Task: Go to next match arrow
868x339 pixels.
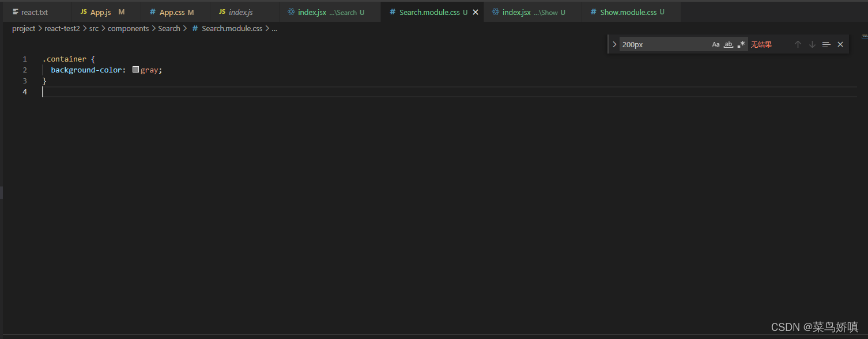Action: 812,44
